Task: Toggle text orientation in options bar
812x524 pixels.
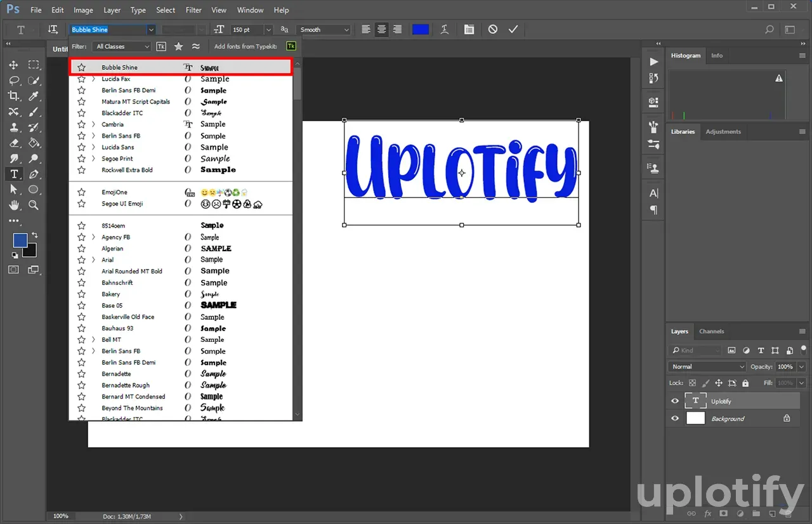Action: click(53, 30)
